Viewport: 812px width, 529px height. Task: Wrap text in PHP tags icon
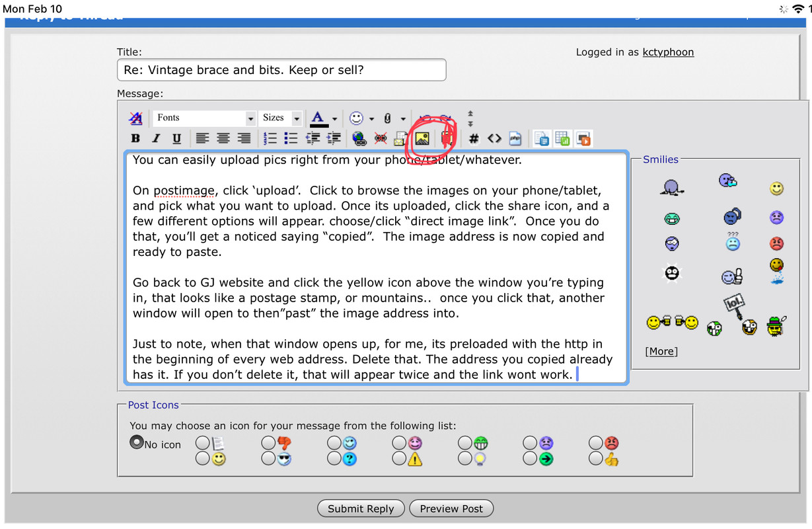click(515, 138)
